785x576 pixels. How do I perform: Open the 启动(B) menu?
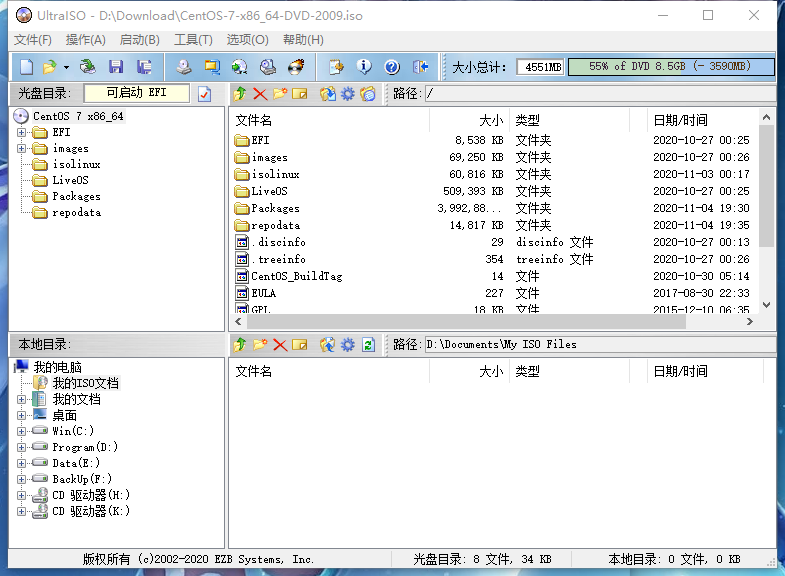139,40
